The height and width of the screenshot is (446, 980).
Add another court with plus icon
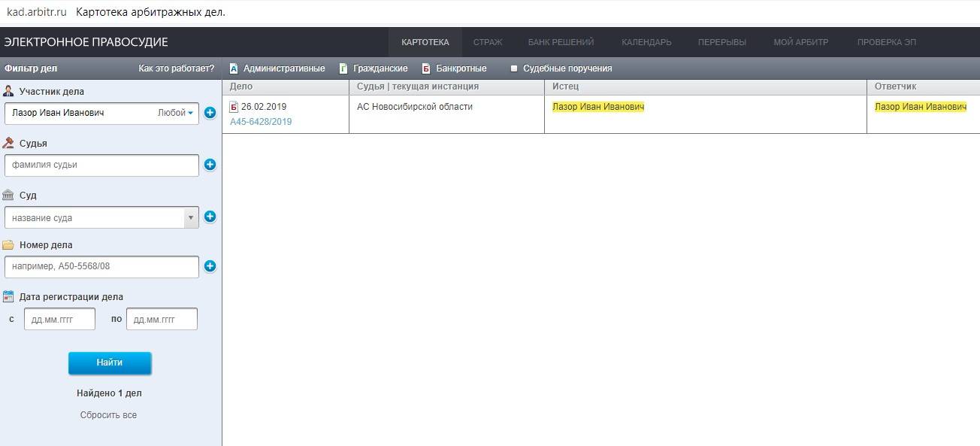(x=210, y=217)
